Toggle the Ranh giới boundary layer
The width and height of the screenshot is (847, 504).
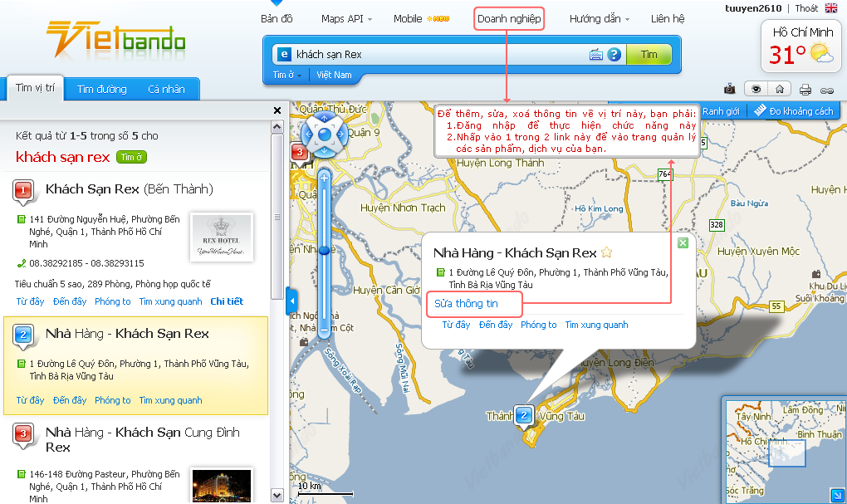(x=721, y=111)
